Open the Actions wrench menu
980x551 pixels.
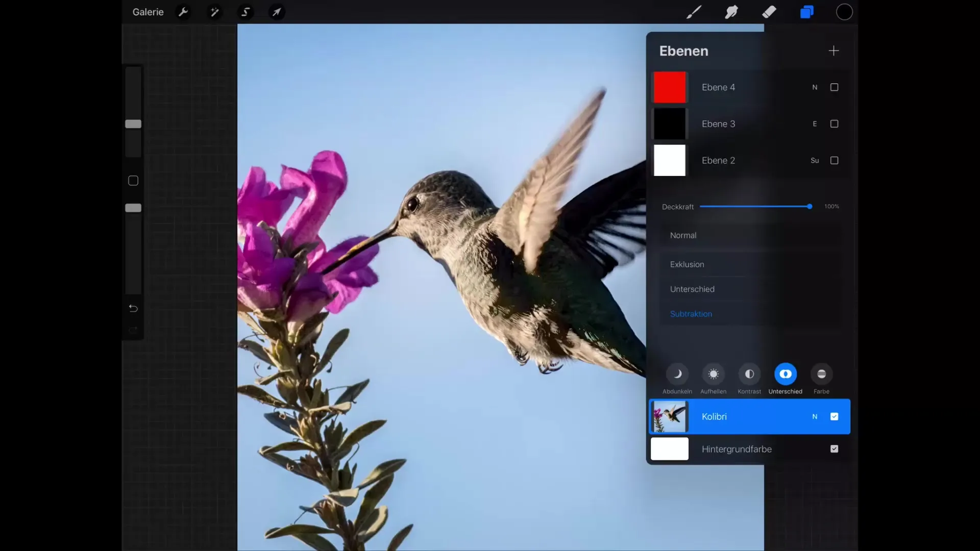pos(183,12)
